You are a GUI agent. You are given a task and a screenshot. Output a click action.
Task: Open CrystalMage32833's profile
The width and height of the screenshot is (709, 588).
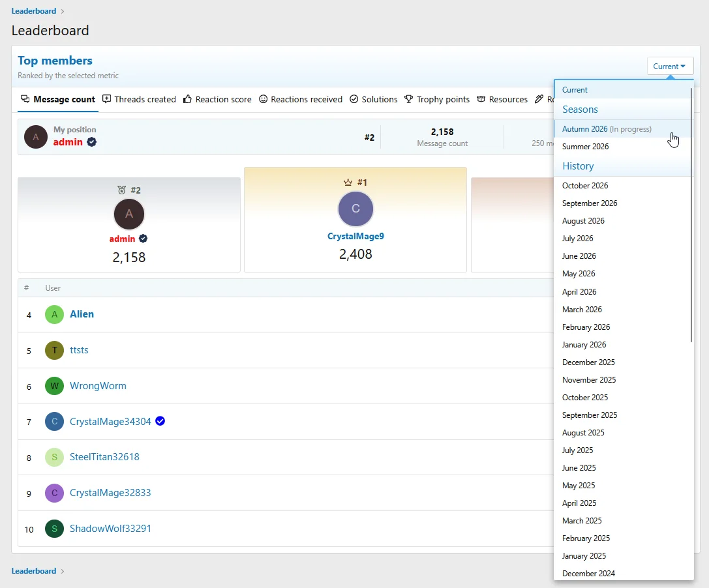pyautogui.click(x=110, y=493)
